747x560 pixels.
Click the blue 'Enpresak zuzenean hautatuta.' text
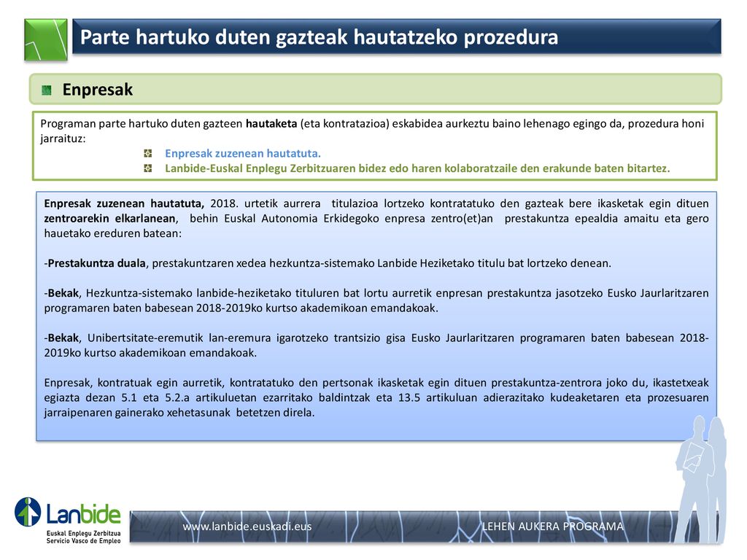click(x=243, y=153)
